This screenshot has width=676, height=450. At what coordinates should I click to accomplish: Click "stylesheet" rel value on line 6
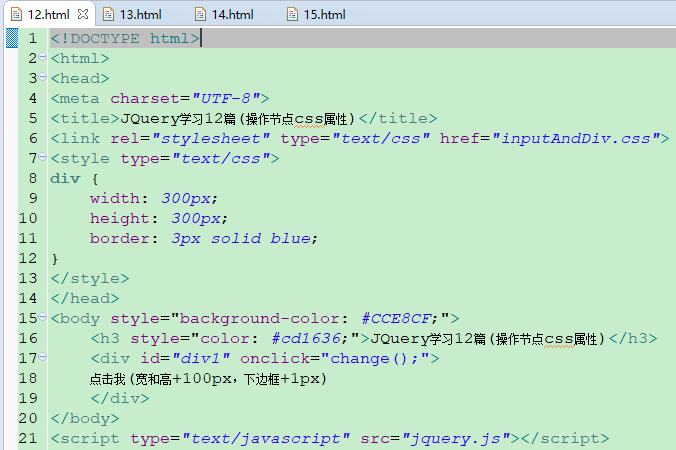click(x=210, y=138)
